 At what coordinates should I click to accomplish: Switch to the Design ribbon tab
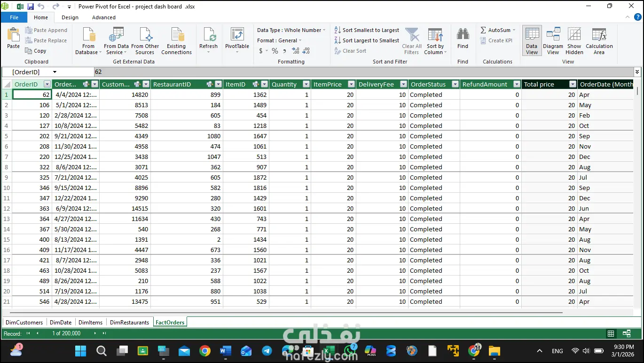tap(70, 17)
